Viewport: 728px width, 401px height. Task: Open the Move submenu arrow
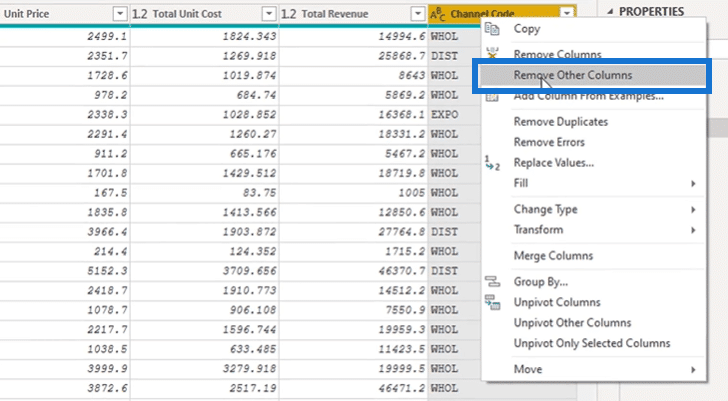(x=693, y=369)
